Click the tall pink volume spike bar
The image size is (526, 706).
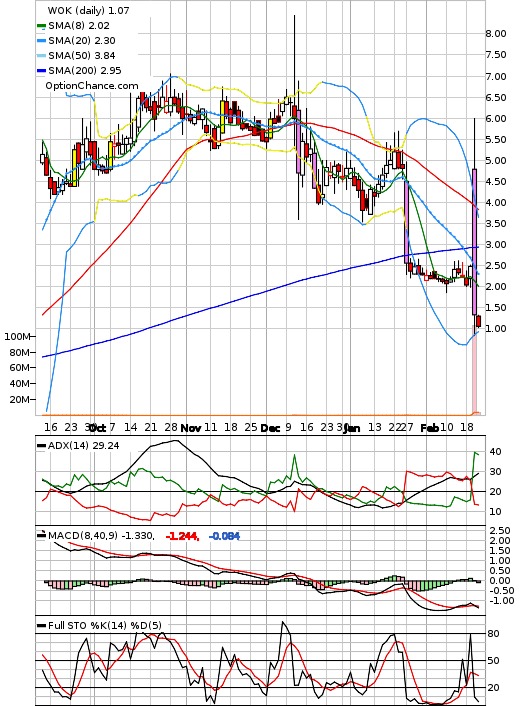474,369
